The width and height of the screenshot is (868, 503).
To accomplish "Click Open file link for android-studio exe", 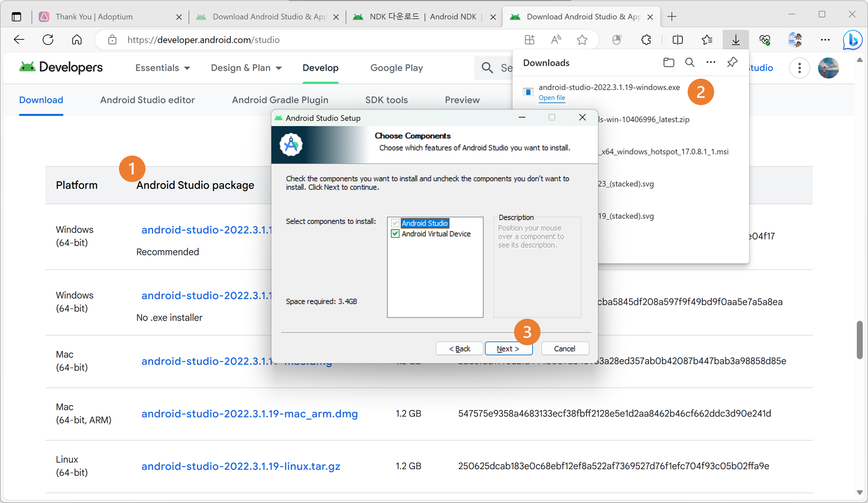I will pyautogui.click(x=551, y=97).
